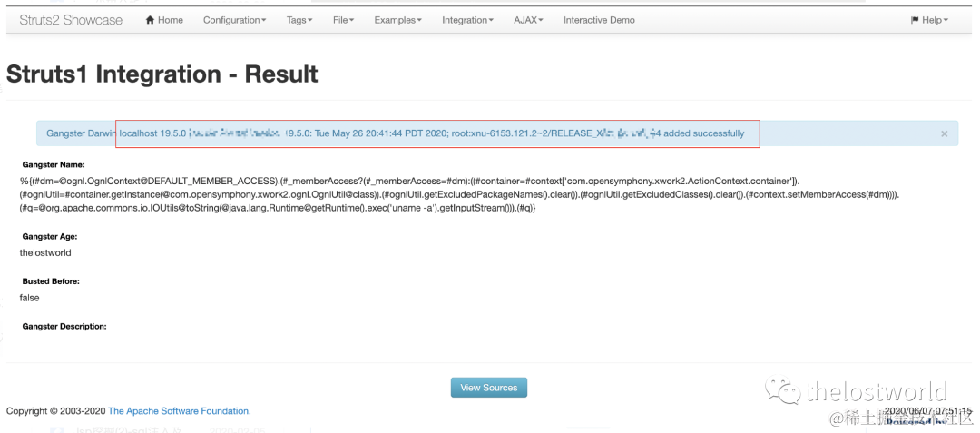
Task: Click the Busted Before label
Action: [x=51, y=281]
